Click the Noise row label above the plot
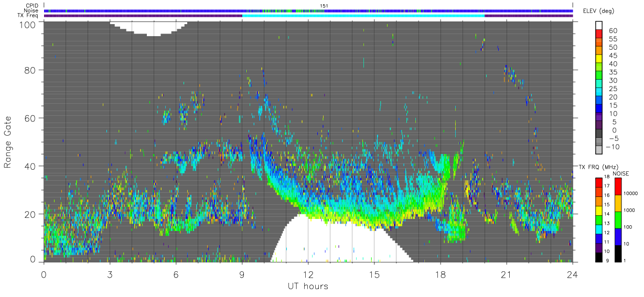 pos(31,10)
